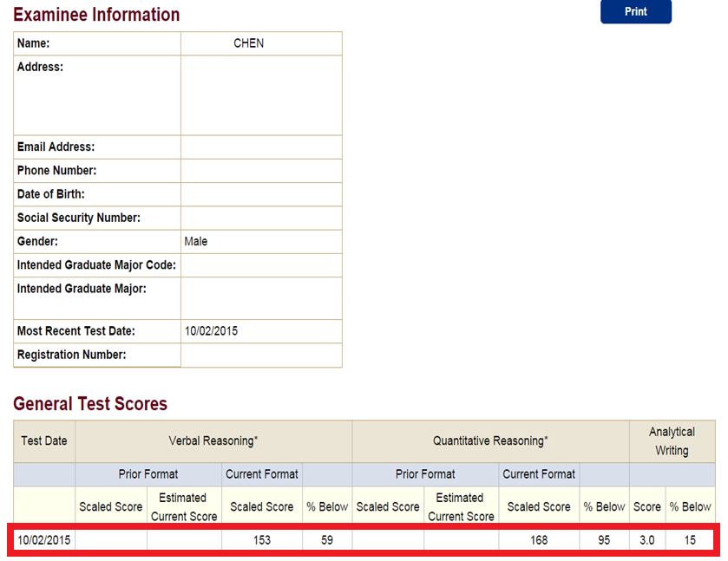Click the 10/02/2015 date in scores row

point(44,540)
